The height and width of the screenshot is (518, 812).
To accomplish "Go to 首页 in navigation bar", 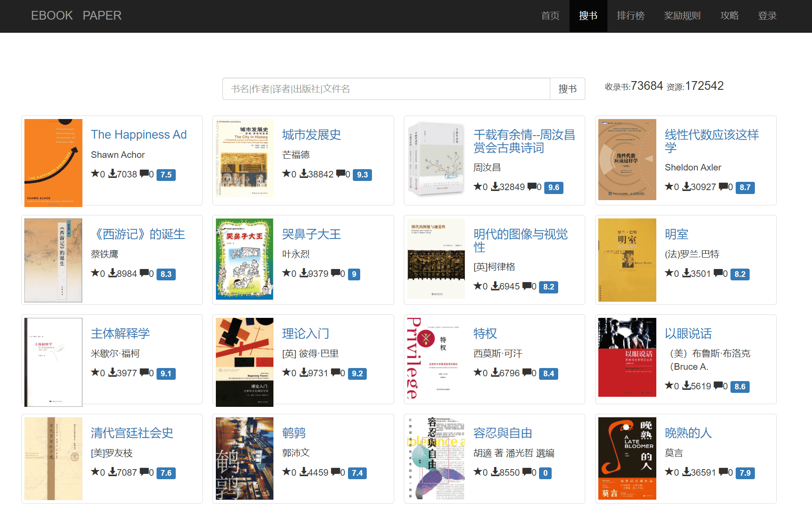I will [550, 16].
